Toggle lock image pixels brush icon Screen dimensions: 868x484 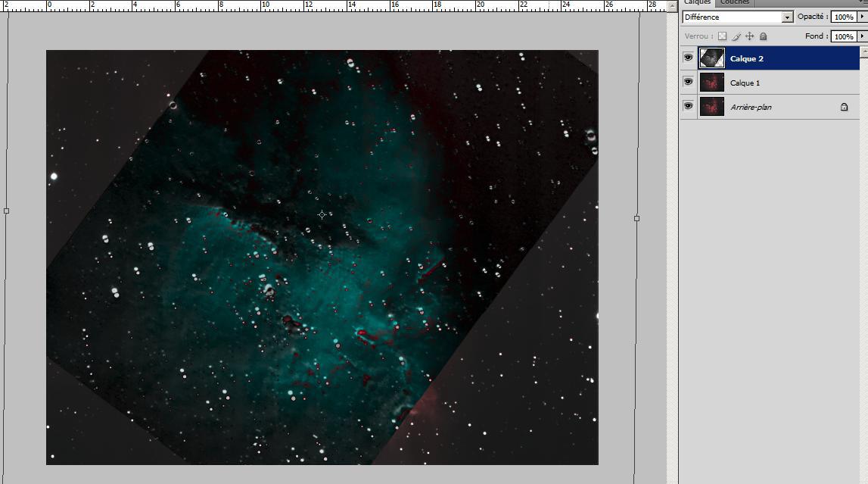(736, 36)
